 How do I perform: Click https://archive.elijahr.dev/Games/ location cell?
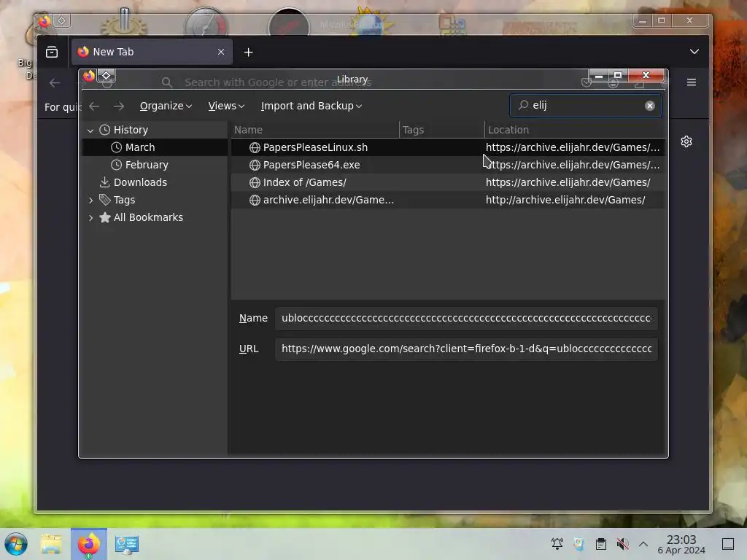(x=568, y=182)
